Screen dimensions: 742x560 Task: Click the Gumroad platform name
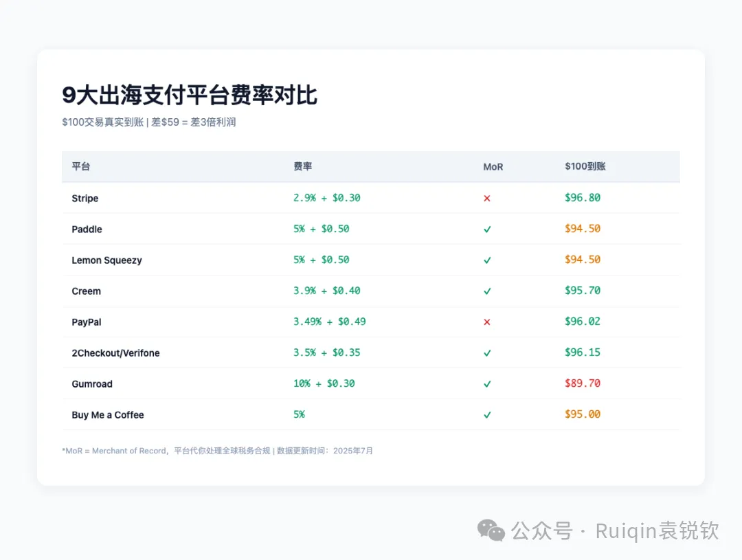[92, 384]
